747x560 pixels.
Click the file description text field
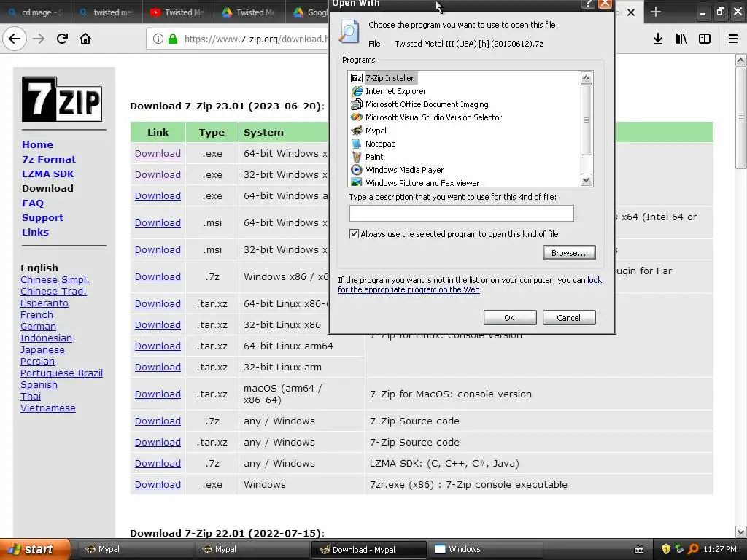pyautogui.click(x=461, y=214)
